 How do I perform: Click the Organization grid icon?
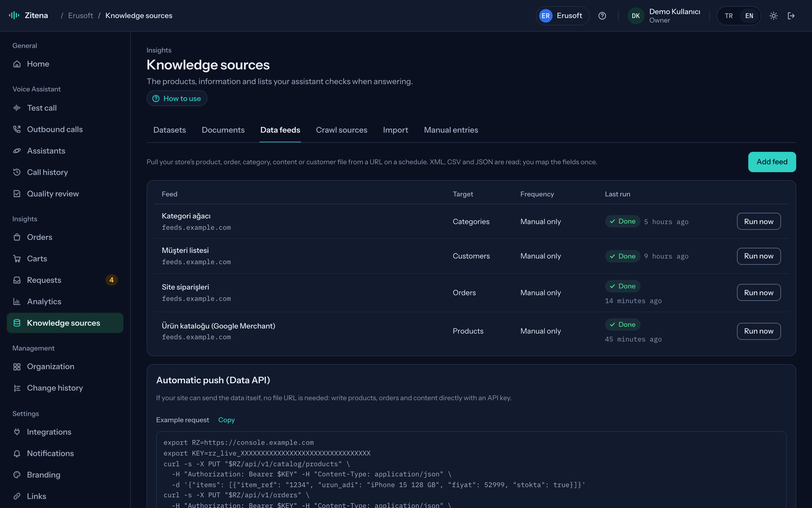coord(17,367)
